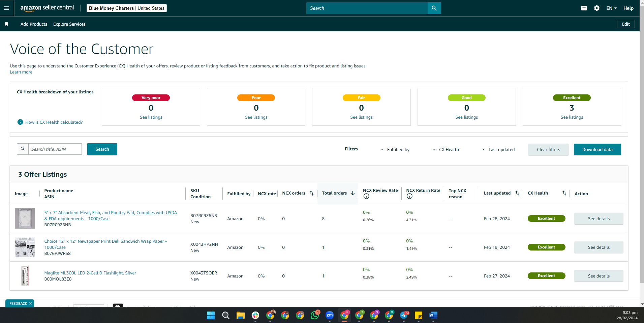Image resolution: width=644 pixels, height=323 pixels.
Task: Close the Feedback tab with X
Action: pyautogui.click(x=30, y=303)
